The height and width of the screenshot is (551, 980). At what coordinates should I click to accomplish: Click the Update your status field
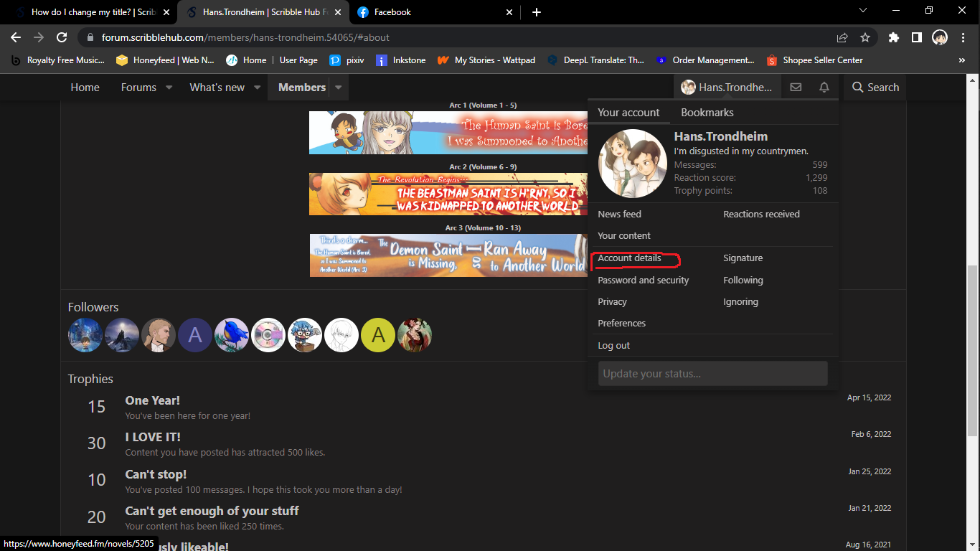click(x=712, y=374)
